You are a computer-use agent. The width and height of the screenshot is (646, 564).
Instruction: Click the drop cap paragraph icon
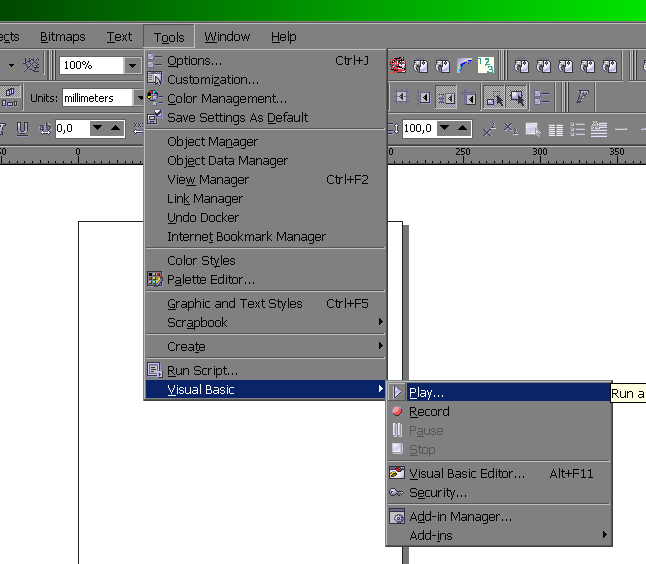[599, 129]
